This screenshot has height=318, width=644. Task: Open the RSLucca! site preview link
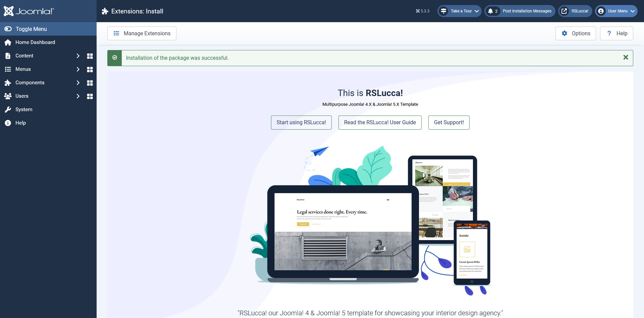pos(575,11)
